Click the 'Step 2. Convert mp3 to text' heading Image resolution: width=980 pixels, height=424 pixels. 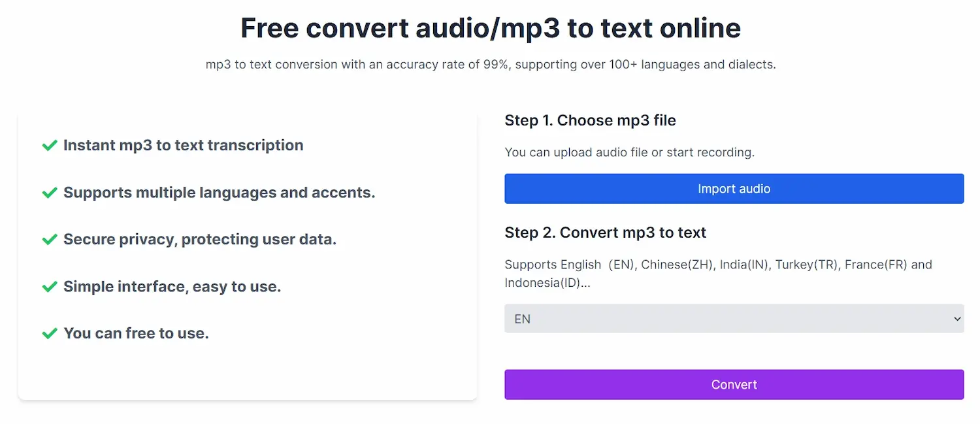click(x=605, y=232)
